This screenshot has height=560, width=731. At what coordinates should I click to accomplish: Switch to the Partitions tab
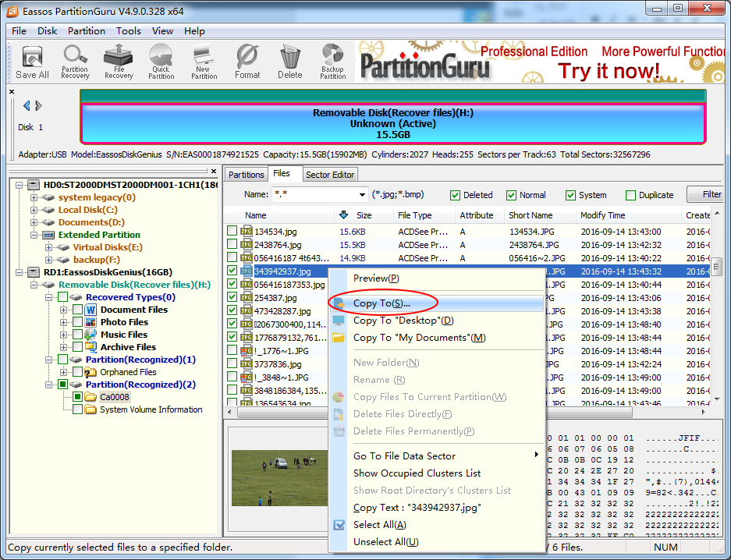(247, 175)
